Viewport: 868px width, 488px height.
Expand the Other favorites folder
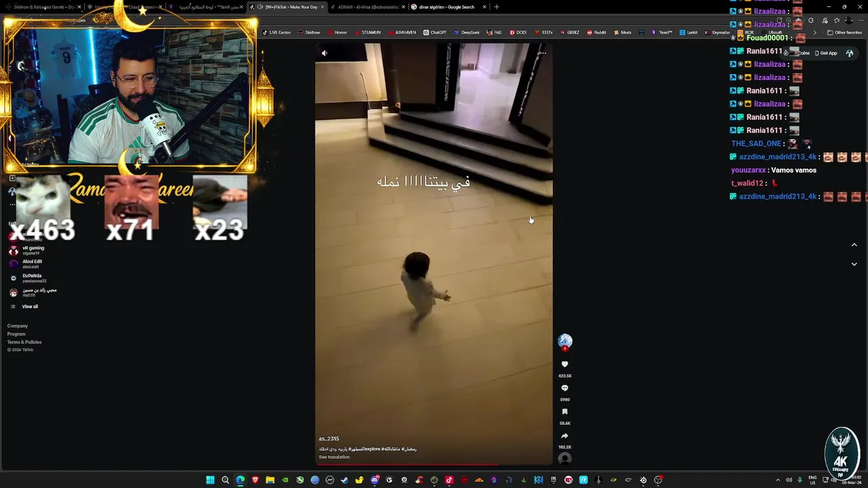[845, 33]
